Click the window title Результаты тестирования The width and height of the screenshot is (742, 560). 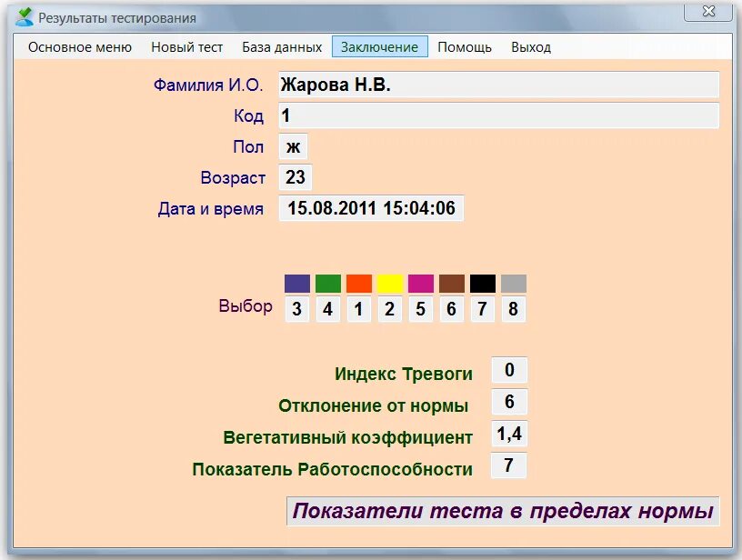click(x=117, y=18)
